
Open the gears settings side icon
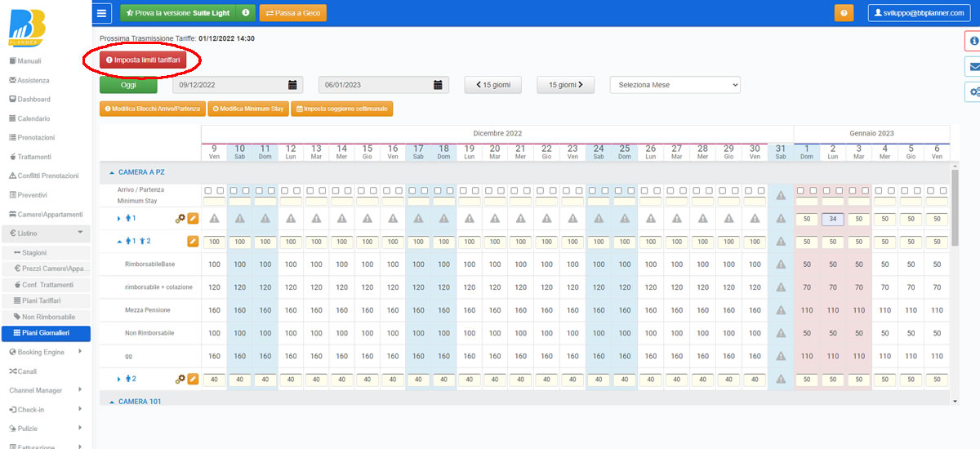[x=973, y=92]
